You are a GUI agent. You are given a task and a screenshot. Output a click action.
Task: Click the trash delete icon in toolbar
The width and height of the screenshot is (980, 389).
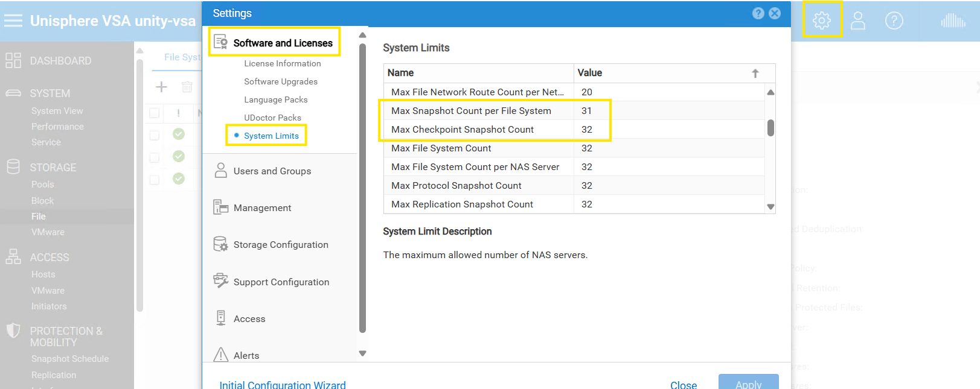[x=187, y=87]
